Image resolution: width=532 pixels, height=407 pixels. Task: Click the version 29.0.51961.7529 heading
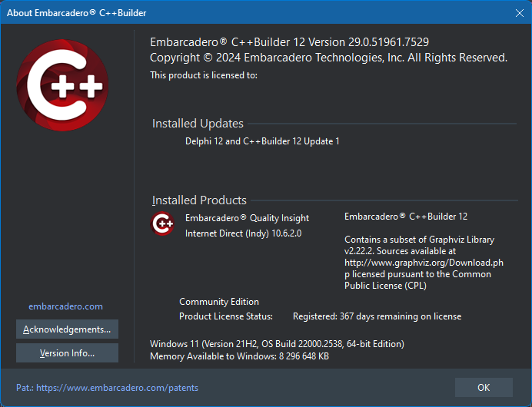click(x=289, y=42)
